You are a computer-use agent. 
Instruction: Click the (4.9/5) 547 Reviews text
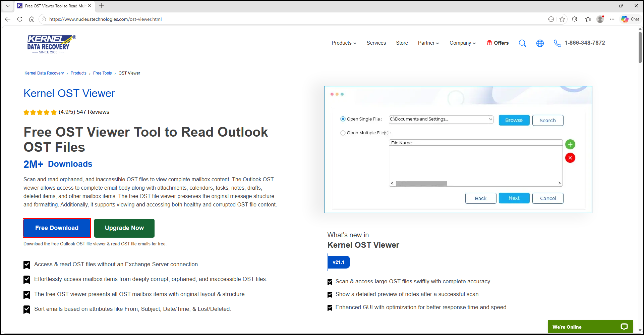[84, 112]
